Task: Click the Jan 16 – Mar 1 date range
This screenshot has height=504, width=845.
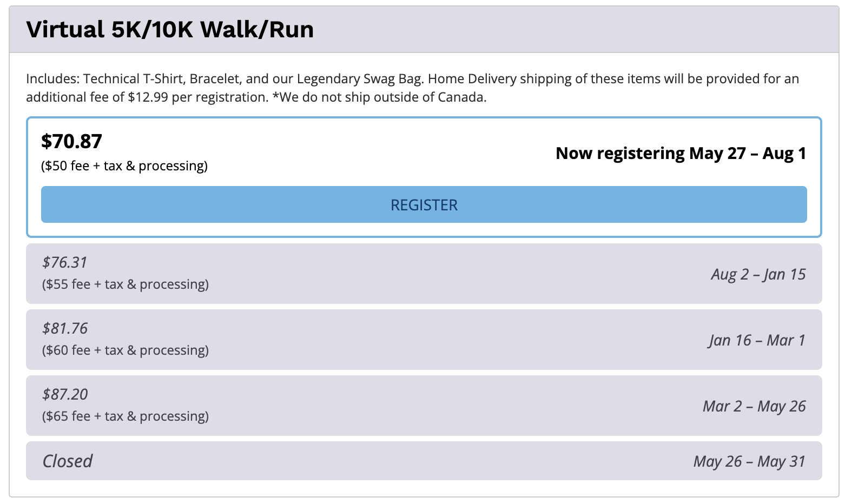Action: tap(757, 340)
